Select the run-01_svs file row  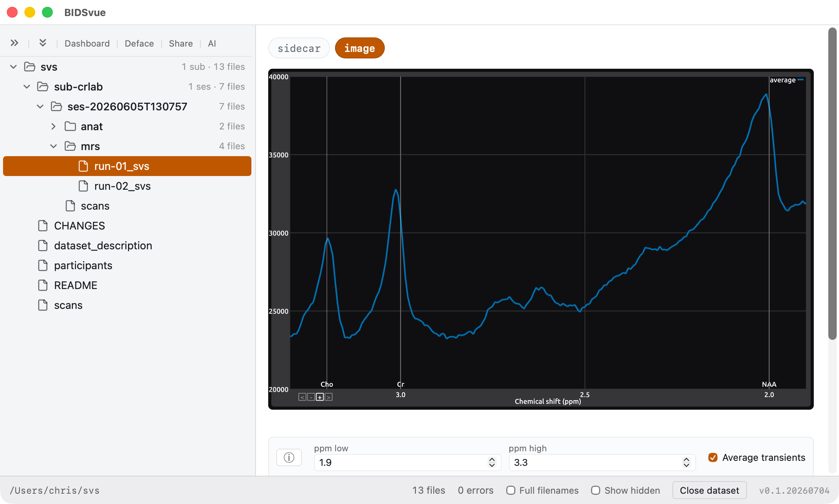(x=127, y=166)
